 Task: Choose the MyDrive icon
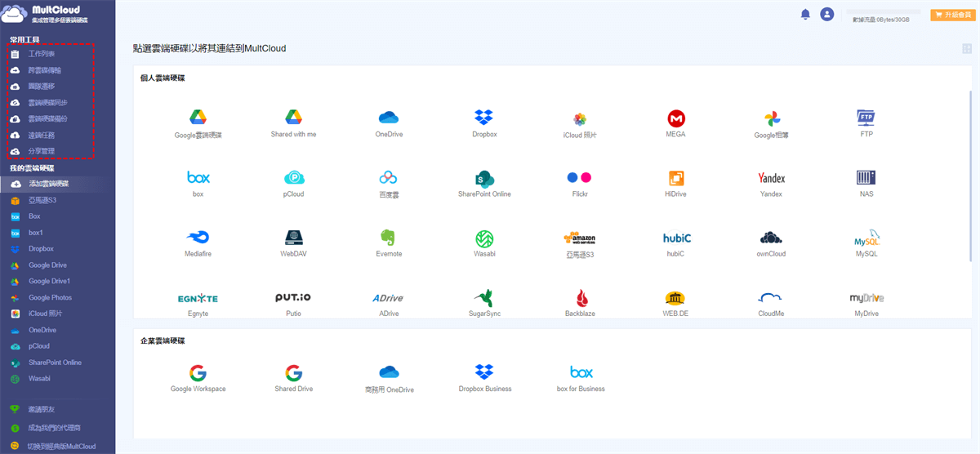pos(866,304)
